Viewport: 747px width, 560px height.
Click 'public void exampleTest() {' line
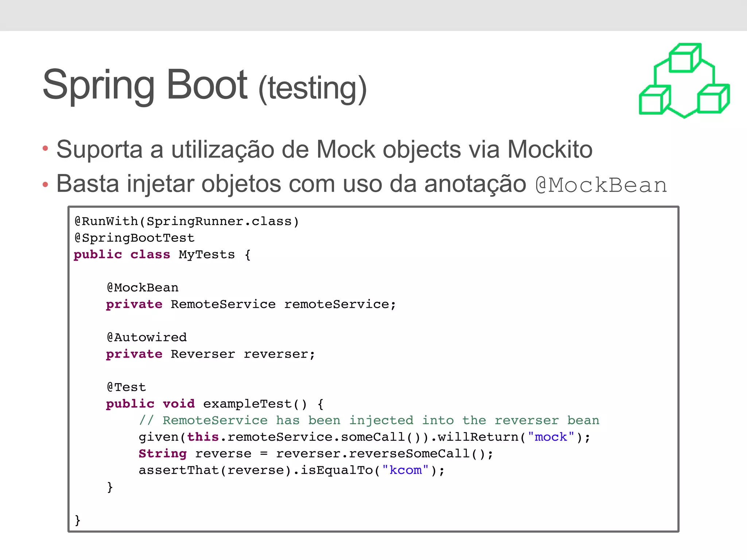tap(215, 404)
